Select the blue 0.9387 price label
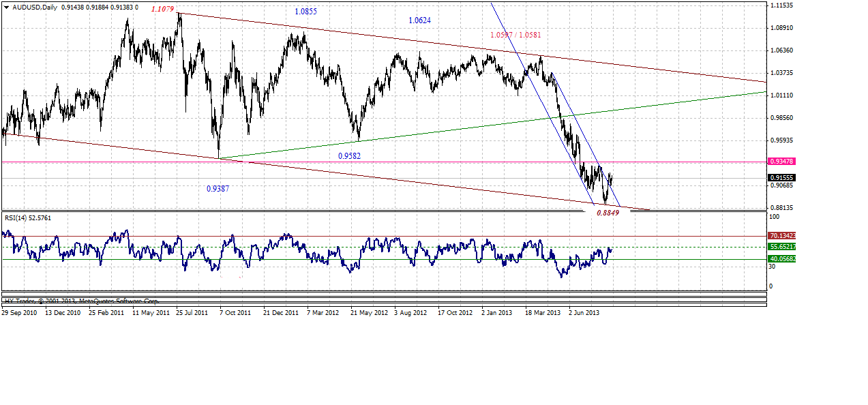This screenshot has height=405, width=868. pos(218,188)
